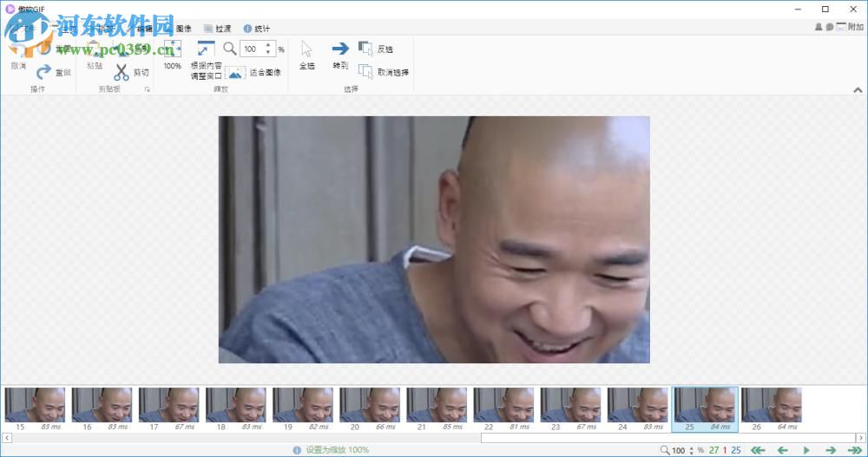Select frame 17 thumbnail
This screenshot has height=457, width=868.
pyautogui.click(x=169, y=405)
